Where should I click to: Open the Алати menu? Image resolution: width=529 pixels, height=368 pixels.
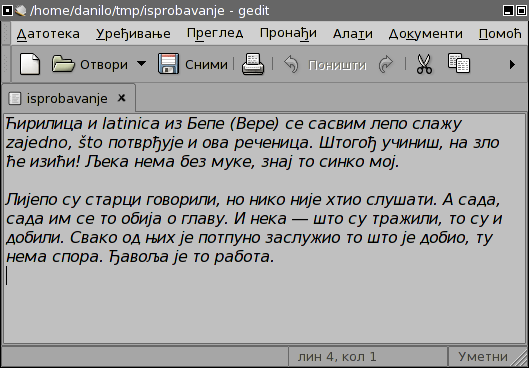click(x=353, y=34)
